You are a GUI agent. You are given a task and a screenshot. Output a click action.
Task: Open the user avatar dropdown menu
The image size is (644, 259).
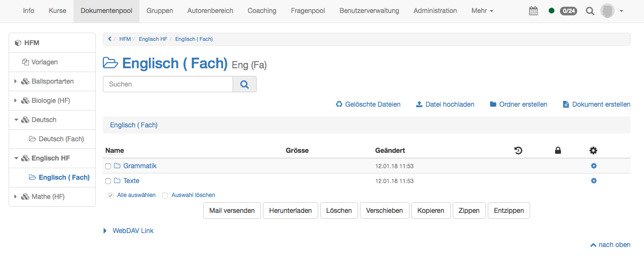point(612,11)
